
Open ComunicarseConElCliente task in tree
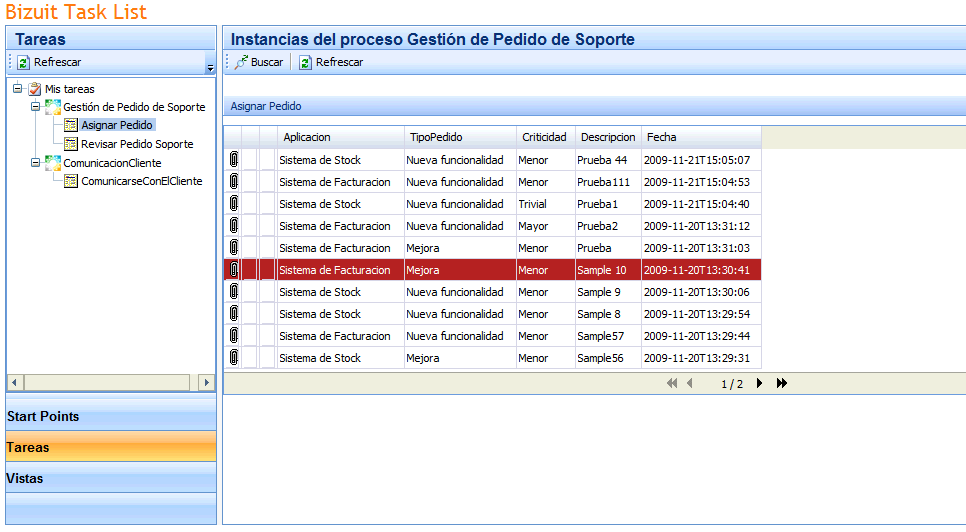141,181
